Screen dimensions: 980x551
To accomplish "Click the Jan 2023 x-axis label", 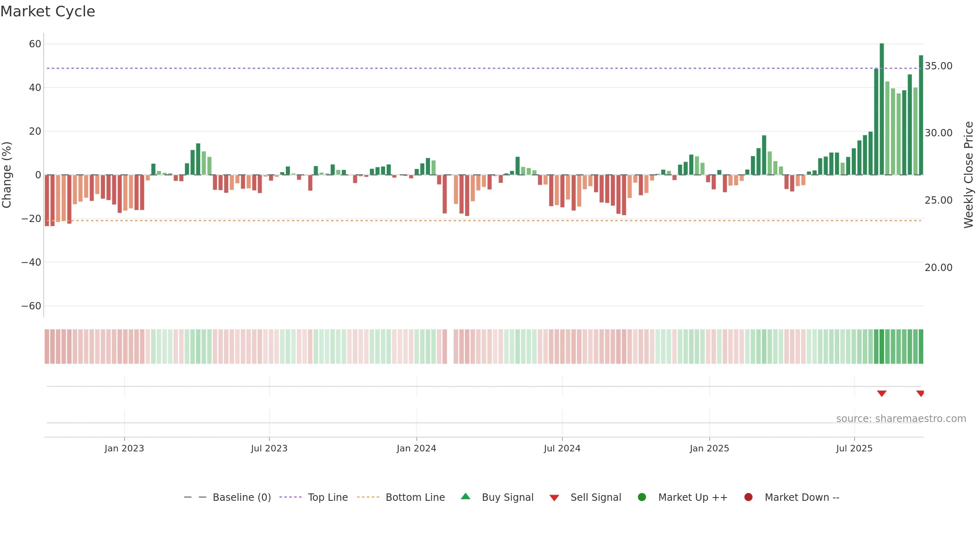I will coord(124,448).
